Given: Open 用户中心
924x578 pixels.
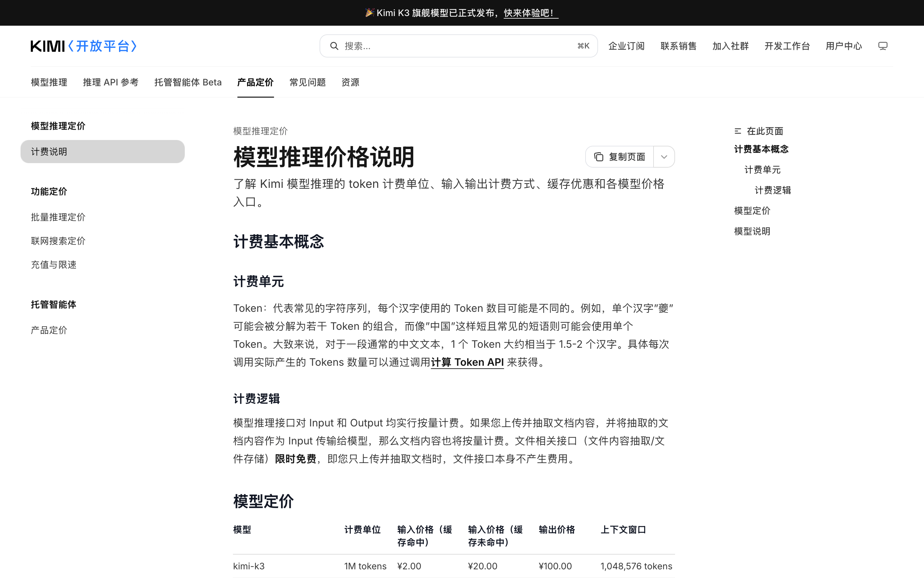Looking at the screenshot, I should [844, 46].
